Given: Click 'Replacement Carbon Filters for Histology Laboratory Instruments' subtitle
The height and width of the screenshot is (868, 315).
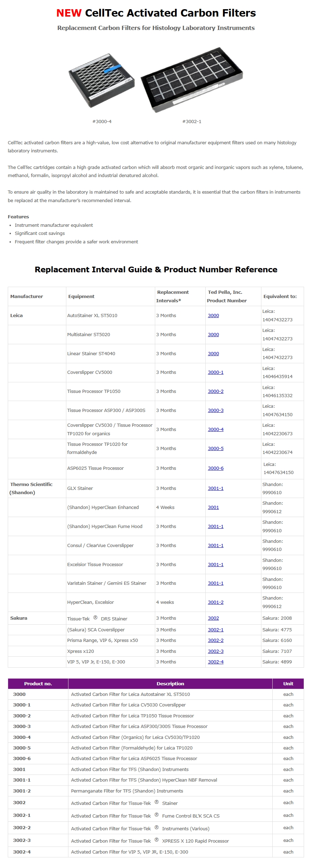Looking at the screenshot, I should pos(156,28).
